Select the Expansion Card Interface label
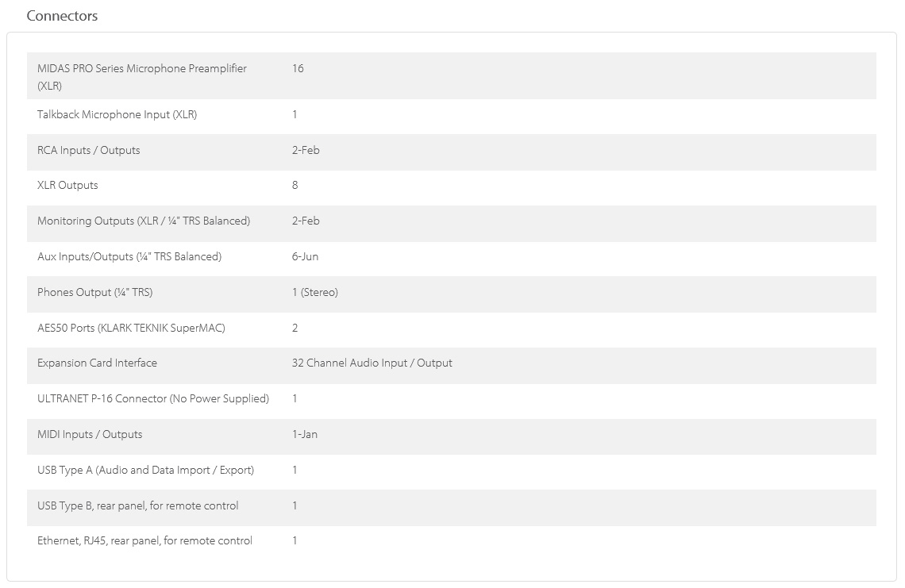905x588 pixels. [97, 363]
